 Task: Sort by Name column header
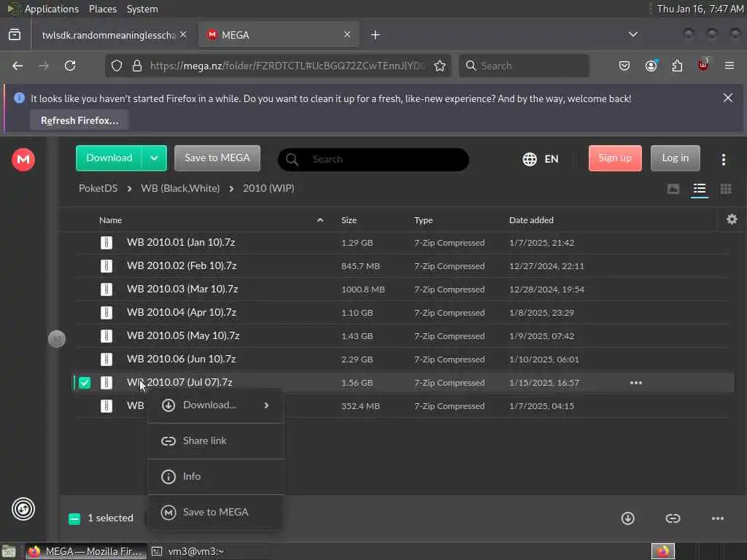(111, 220)
